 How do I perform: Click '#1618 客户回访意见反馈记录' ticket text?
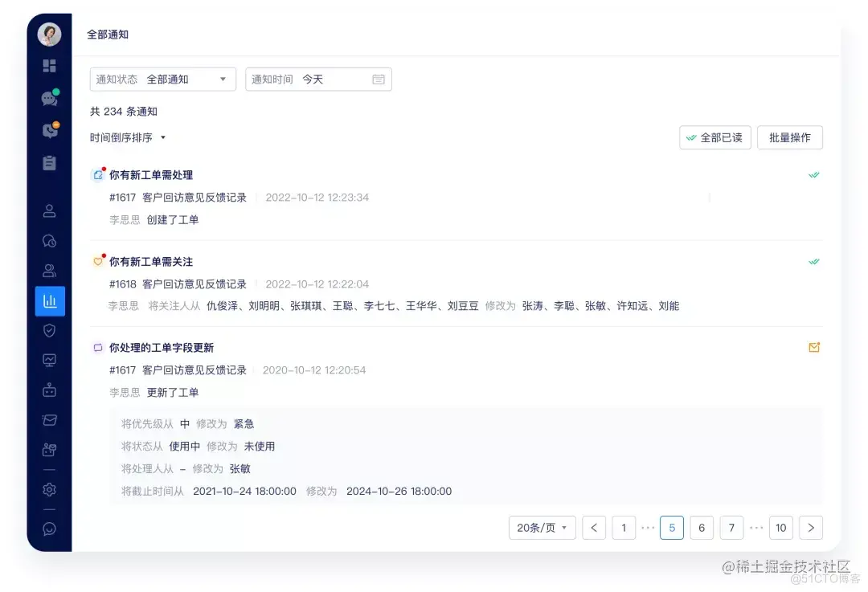[178, 284]
